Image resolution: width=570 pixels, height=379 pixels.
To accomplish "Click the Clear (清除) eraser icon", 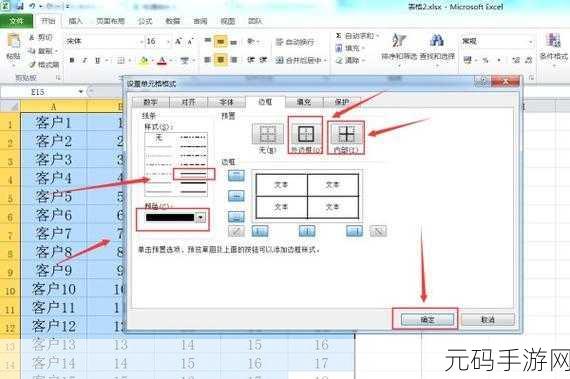I will point(339,60).
